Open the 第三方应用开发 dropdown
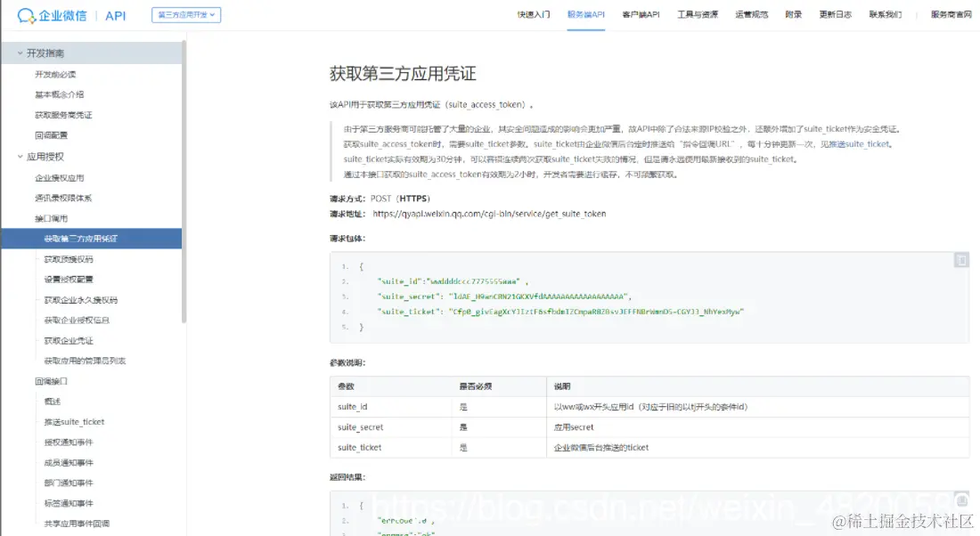Screen dimensions: 980x536 [x=184, y=14]
